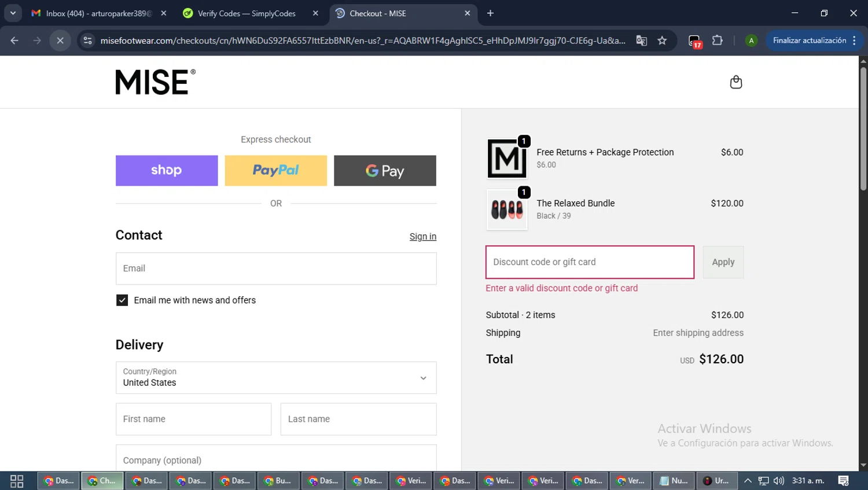
Task: Choose Google Pay express checkout
Action: 385,171
